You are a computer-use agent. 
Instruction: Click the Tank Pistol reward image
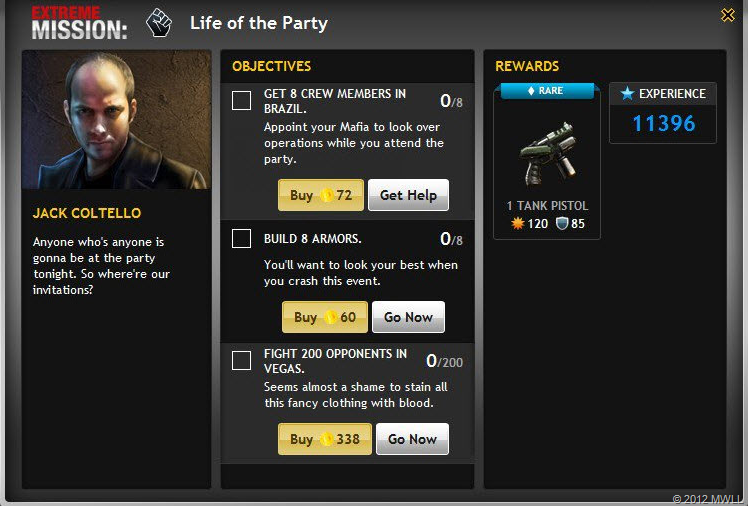[x=549, y=155]
